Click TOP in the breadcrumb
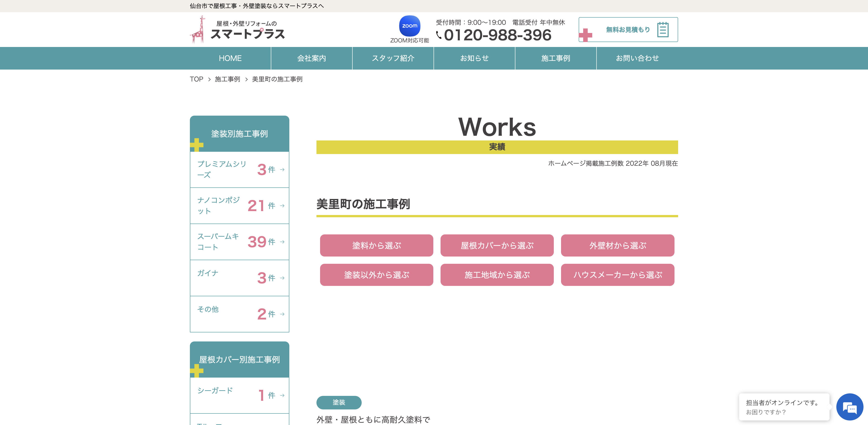The image size is (868, 425). pyautogui.click(x=196, y=79)
